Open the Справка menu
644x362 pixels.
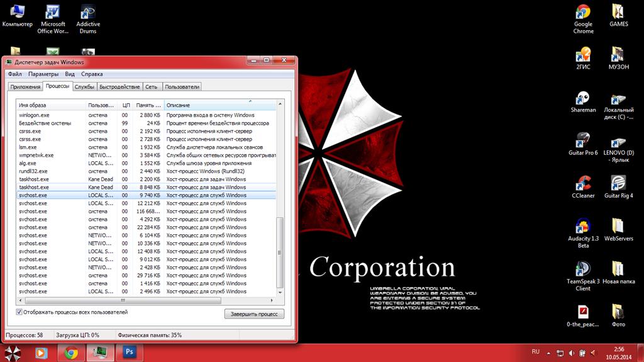click(x=92, y=74)
